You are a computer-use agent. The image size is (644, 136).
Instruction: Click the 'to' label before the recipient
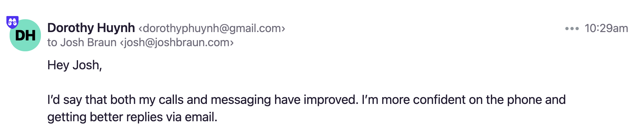point(52,43)
